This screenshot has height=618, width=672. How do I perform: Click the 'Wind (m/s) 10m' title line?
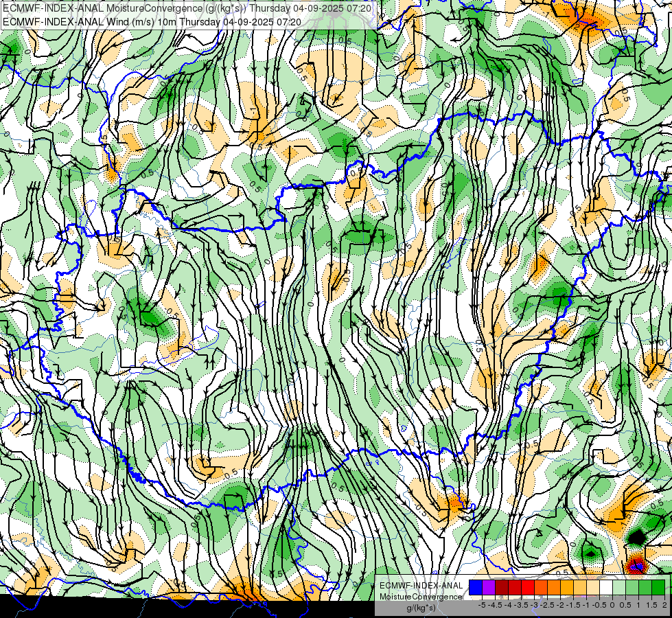click(x=152, y=22)
